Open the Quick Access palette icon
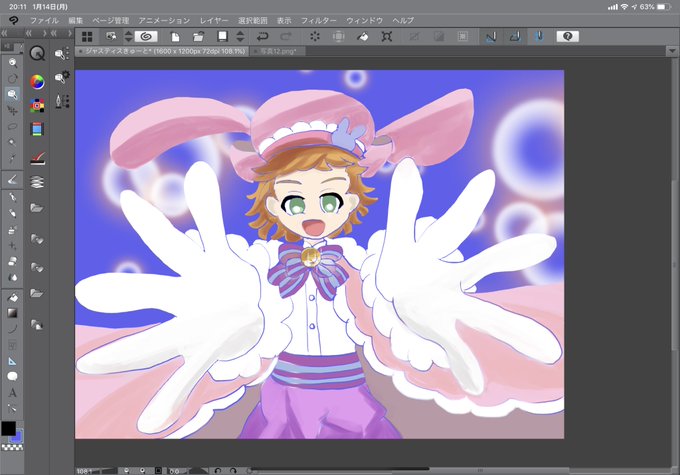The width and height of the screenshot is (680, 475). pyautogui.click(x=37, y=54)
